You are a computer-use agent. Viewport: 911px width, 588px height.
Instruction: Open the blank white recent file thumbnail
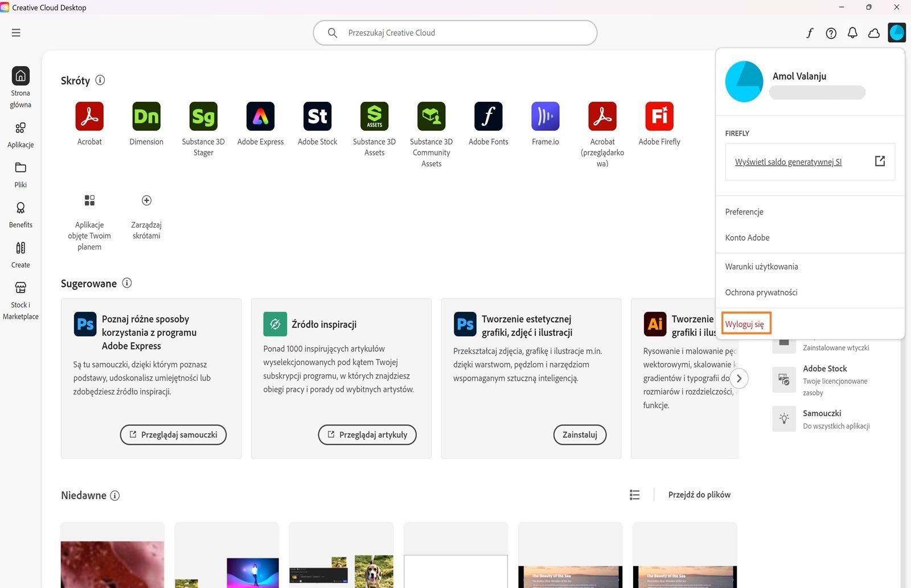(456, 555)
